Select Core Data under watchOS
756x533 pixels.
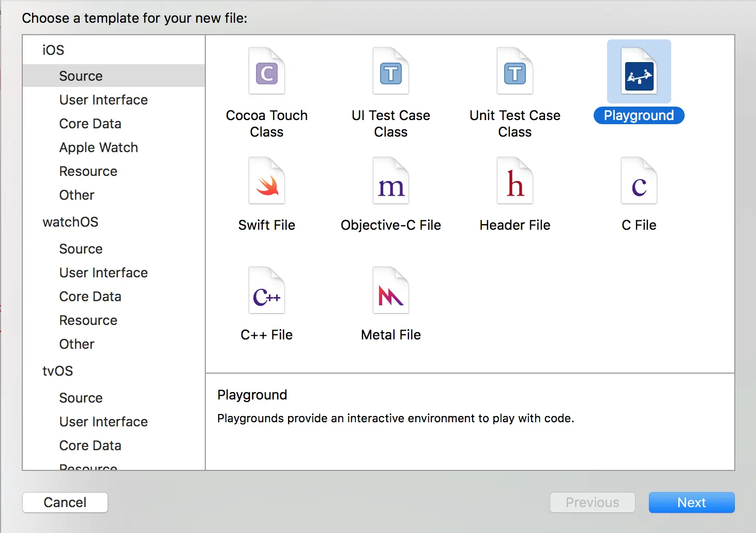90,297
